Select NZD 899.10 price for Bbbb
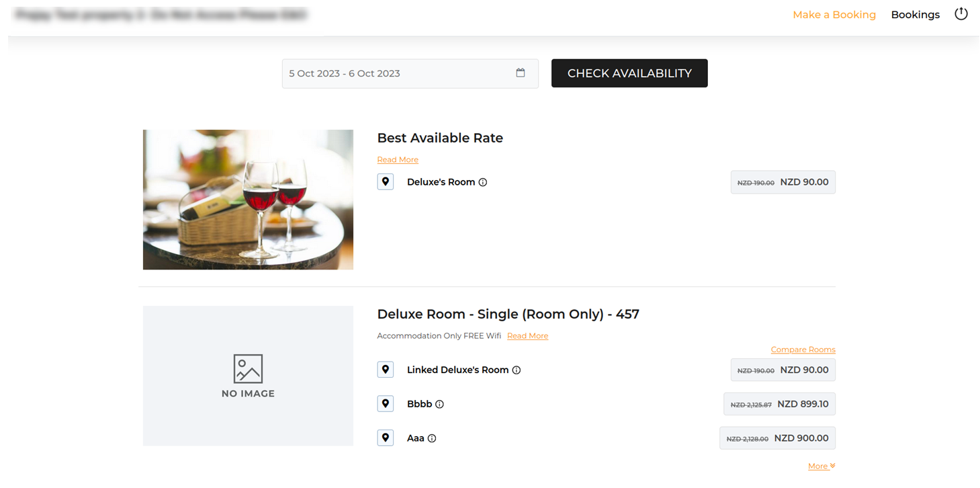Viewport: 980px width, 488px height. pos(779,404)
